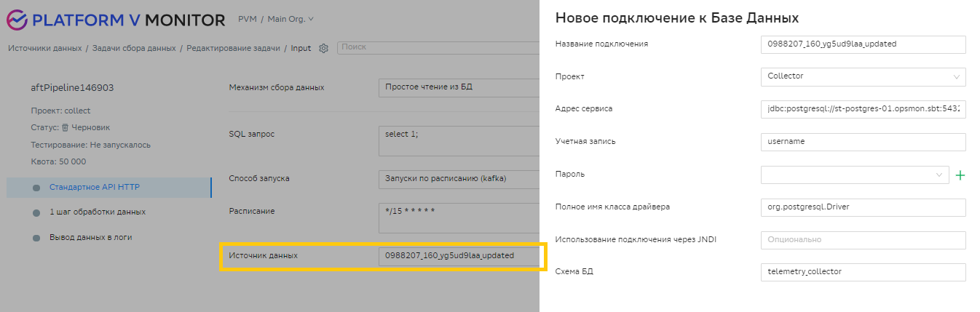
Task: Focus the Поиск search field
Action: (437, 47)
